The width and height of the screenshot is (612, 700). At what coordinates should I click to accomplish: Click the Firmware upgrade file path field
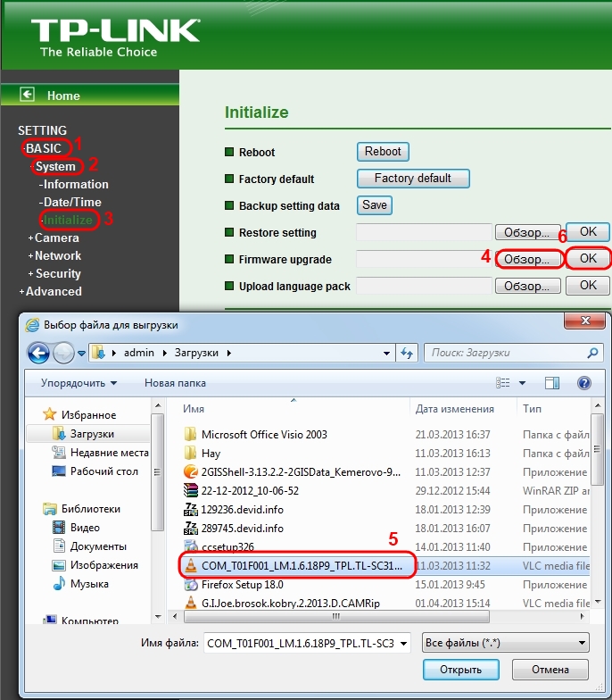click(424, 259)
